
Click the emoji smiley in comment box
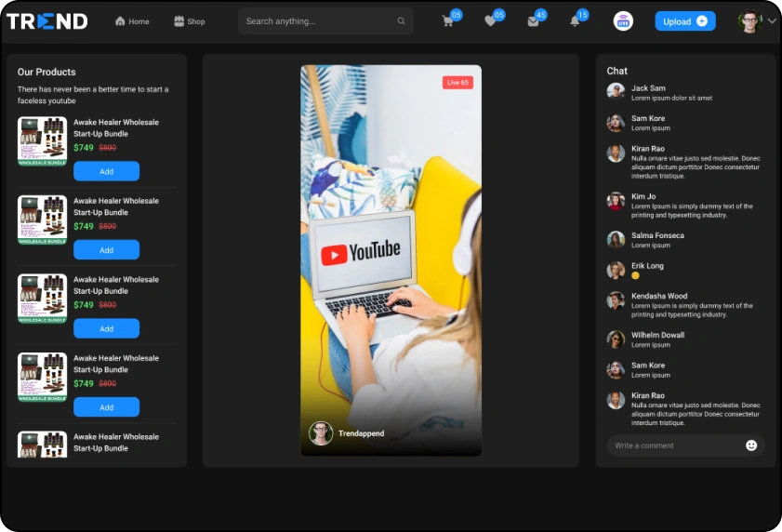click(x=751, y=446)
